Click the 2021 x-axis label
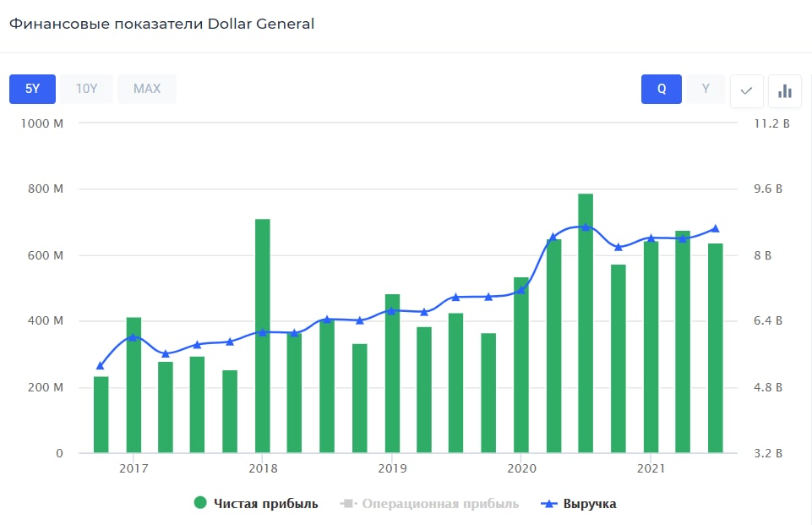This screenshot has width=812, height=525. 651,468
